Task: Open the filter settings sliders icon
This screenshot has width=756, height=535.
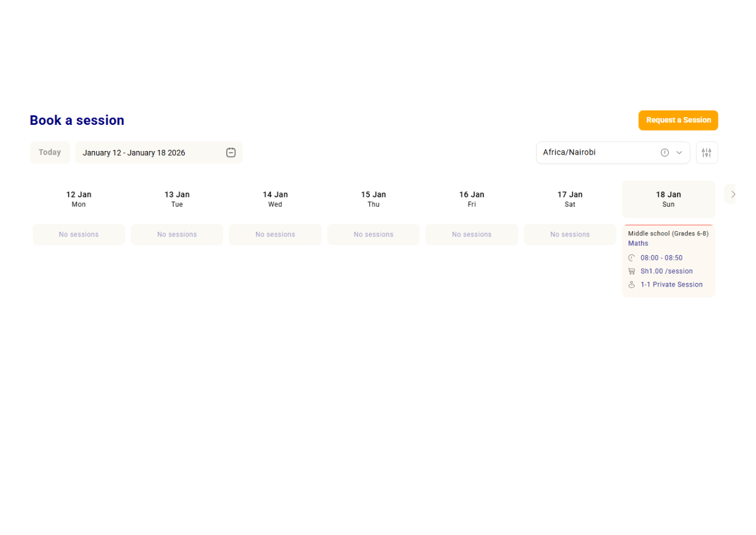Action: tap(706, 153)
